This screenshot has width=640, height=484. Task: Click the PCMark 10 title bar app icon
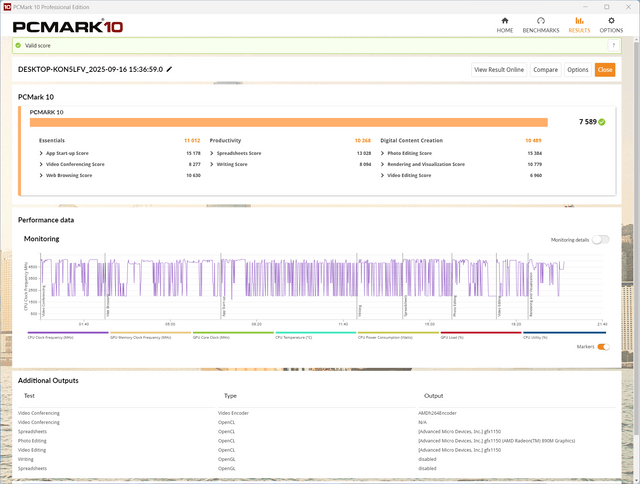click(7, 7)
